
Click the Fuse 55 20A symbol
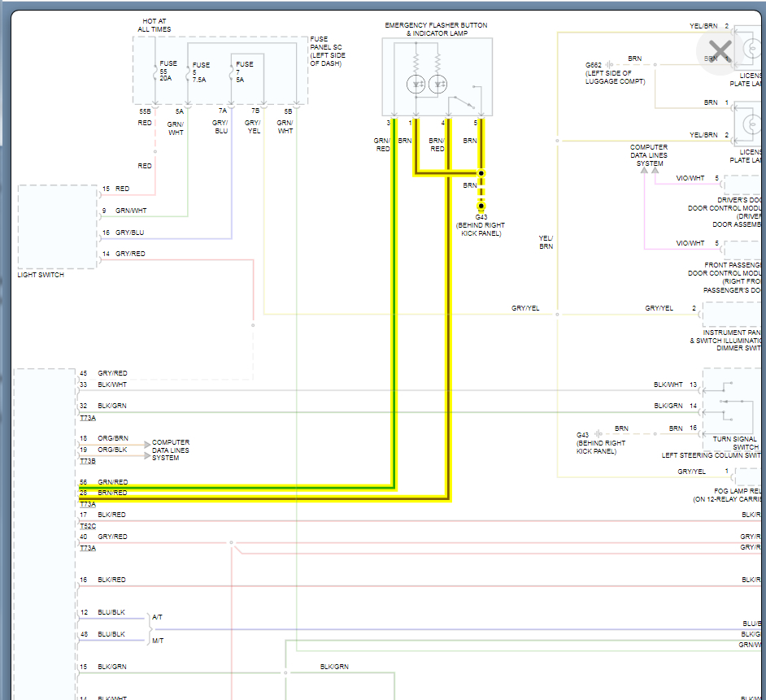(155, 73)
